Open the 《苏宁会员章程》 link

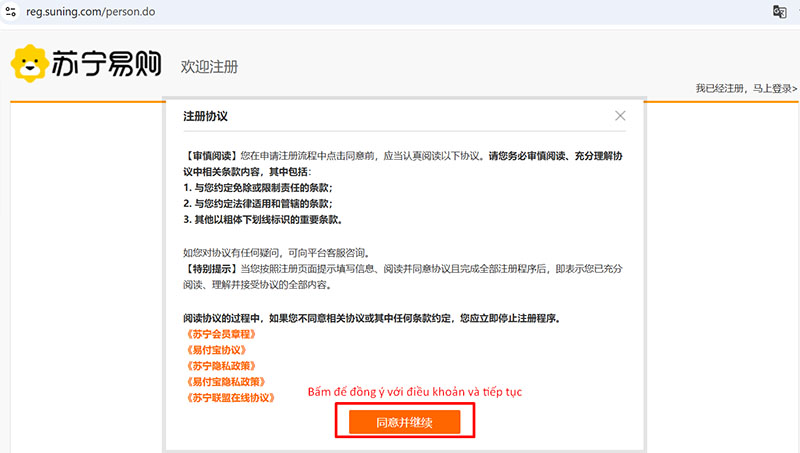(221, 334)
